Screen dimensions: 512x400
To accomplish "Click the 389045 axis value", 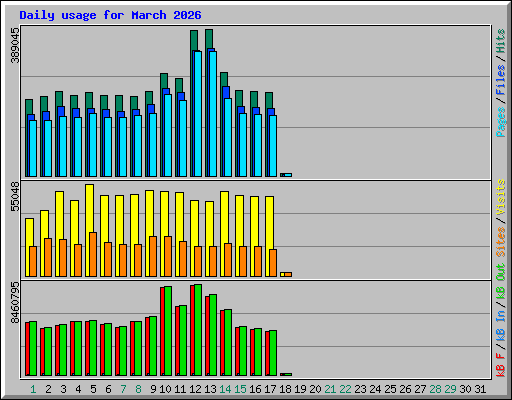I will click(15, 45).
